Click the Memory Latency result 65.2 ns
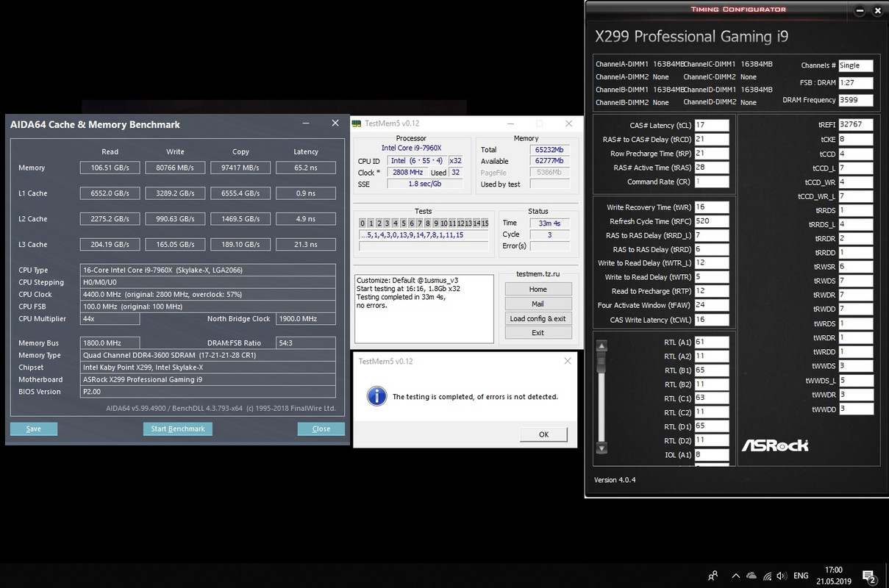This screenshot has width=889, height=588. (x=306, y=168)
